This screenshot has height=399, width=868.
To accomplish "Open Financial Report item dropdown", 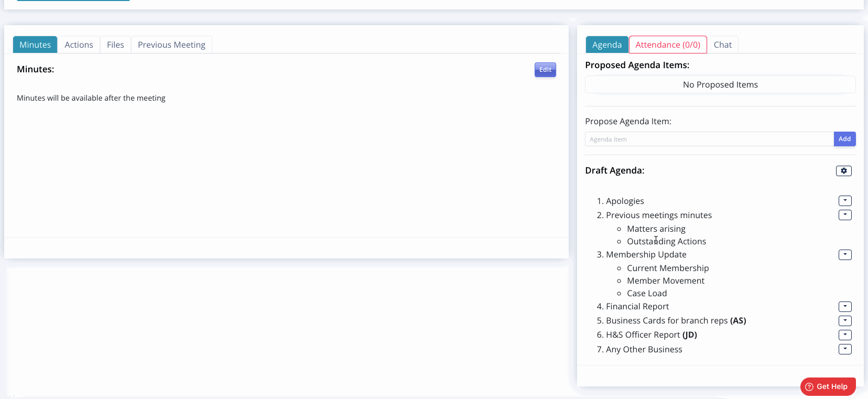I will (x=844, y=307).
